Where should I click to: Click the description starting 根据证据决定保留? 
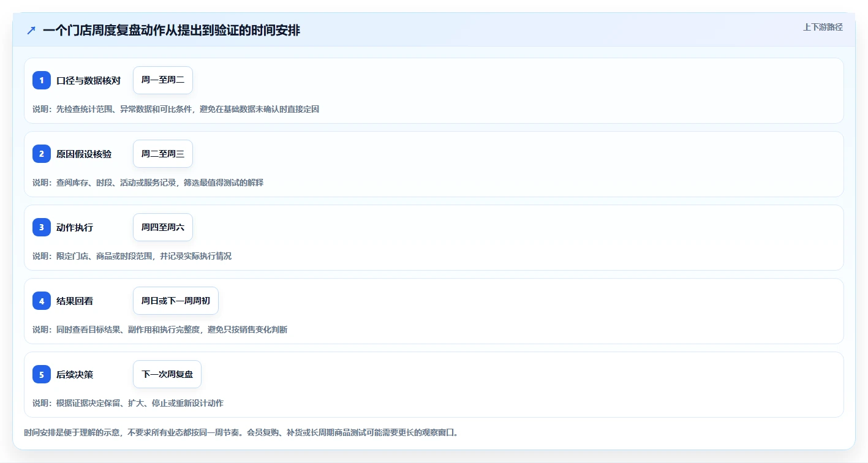(x=128, y=403)
